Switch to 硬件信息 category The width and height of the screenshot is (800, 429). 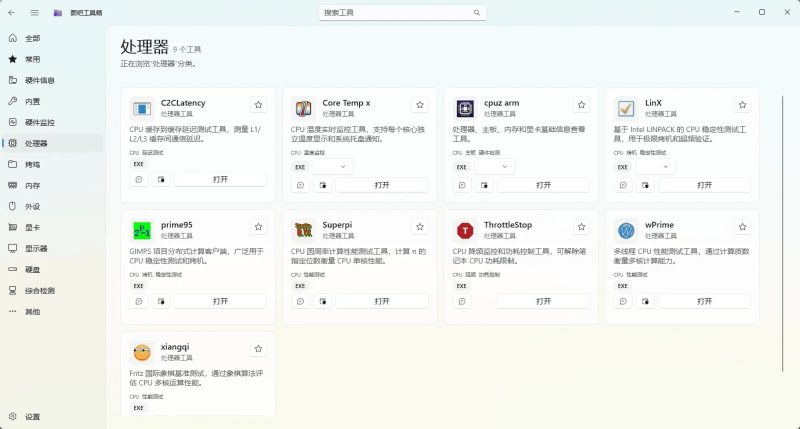[x=53, y=80]
